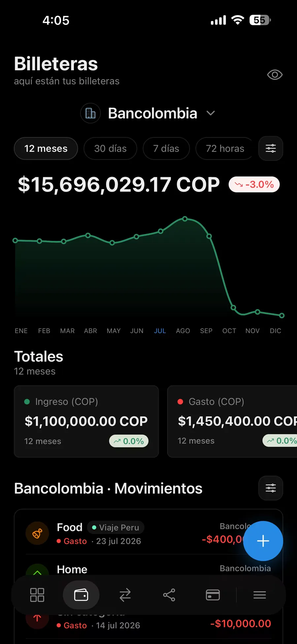Tap the peak data point on the chart

[x=185, y=219]
